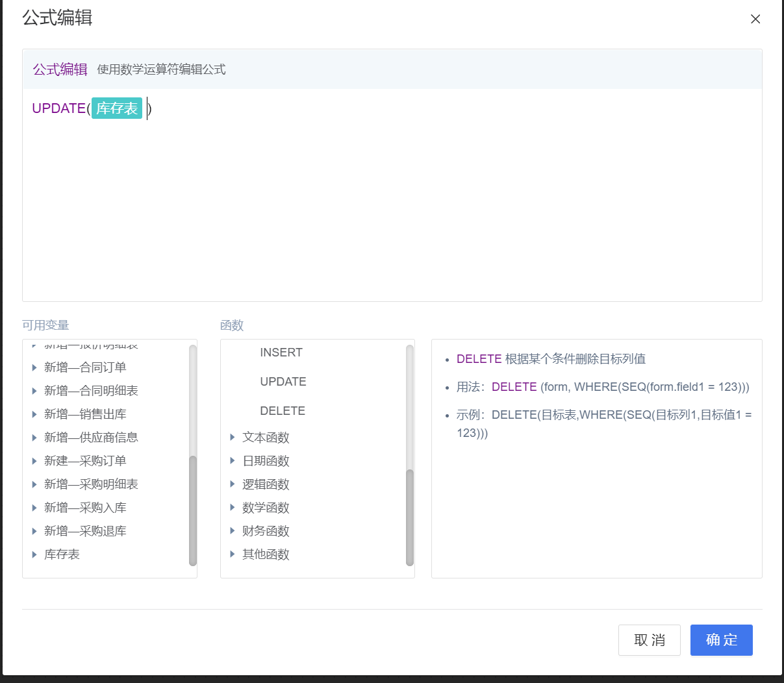Select the INSERT function
This screenshot has width=784, height=683.
[281, 353]
